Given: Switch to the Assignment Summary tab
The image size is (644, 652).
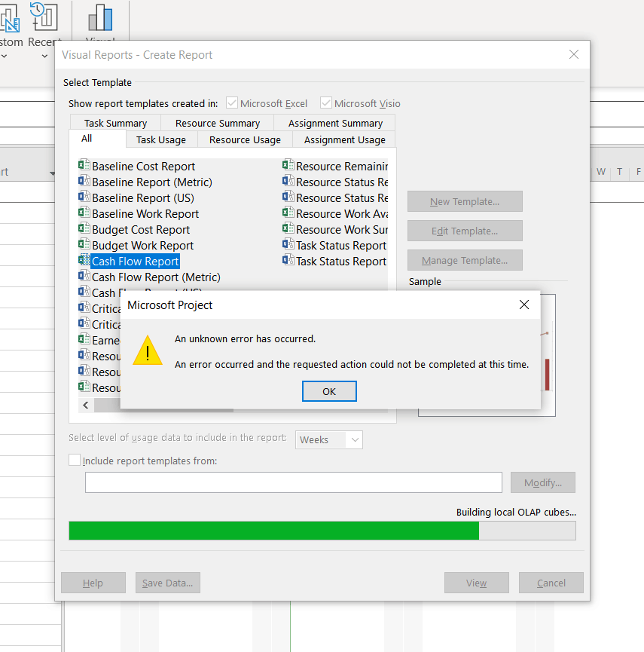Looking at the screenshot, I should pyautogui.click(x=335, y=123).
